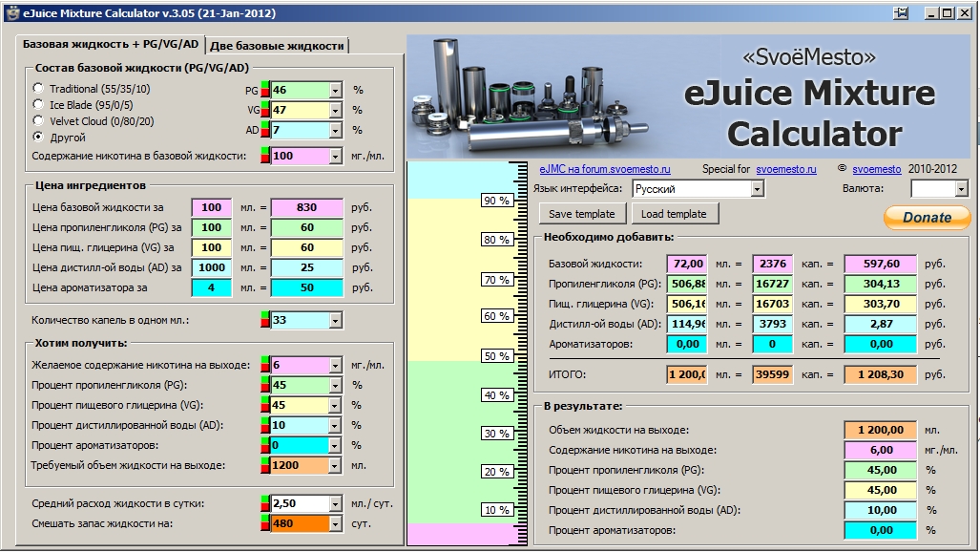Click the stepper next to drops per ml 33

point(265,321)
